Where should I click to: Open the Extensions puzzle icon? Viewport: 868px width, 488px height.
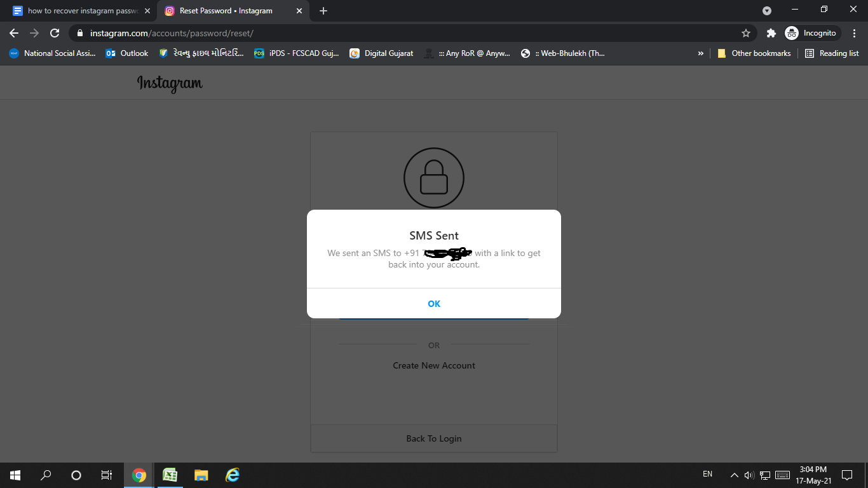pyautogui.click(x=771, y=33)
